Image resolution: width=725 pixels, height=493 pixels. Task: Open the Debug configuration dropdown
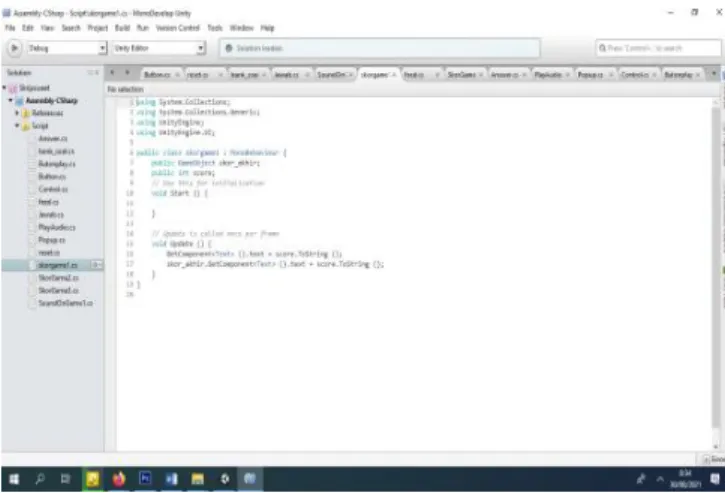point(67,48)
